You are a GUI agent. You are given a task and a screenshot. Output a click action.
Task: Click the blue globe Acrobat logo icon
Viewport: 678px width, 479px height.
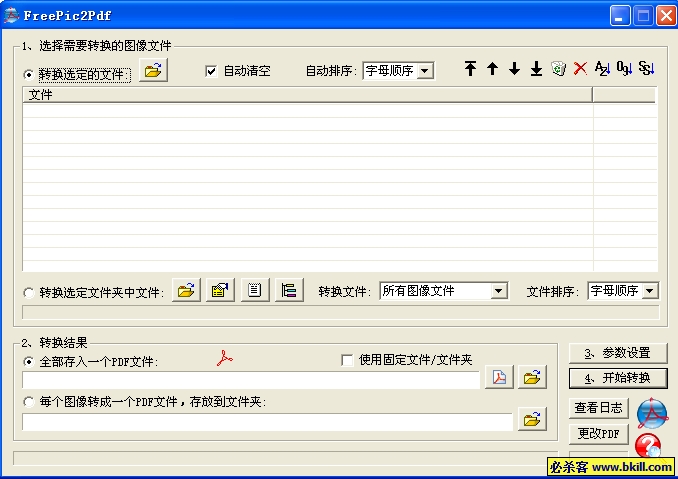click(x=652, y=414)
